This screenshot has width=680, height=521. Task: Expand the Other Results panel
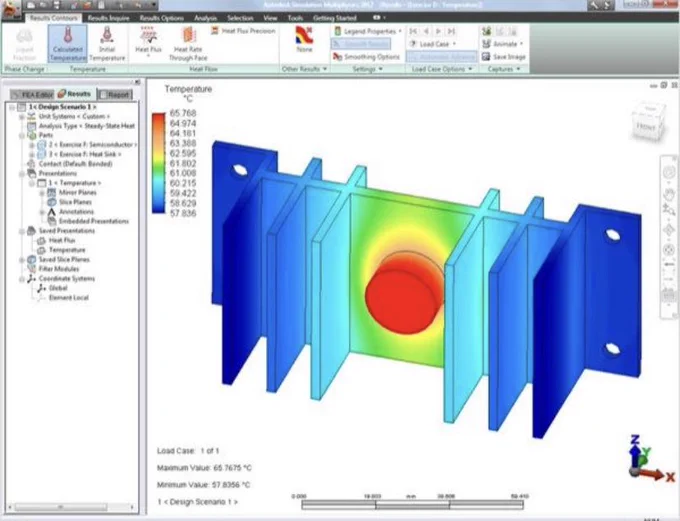pyautogui.click(x=304, y=69)
